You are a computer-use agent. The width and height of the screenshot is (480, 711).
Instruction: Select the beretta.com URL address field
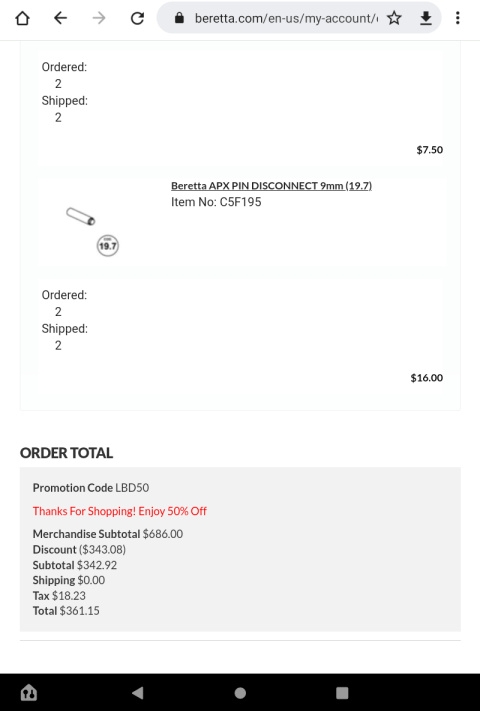(x=286, y=18)
